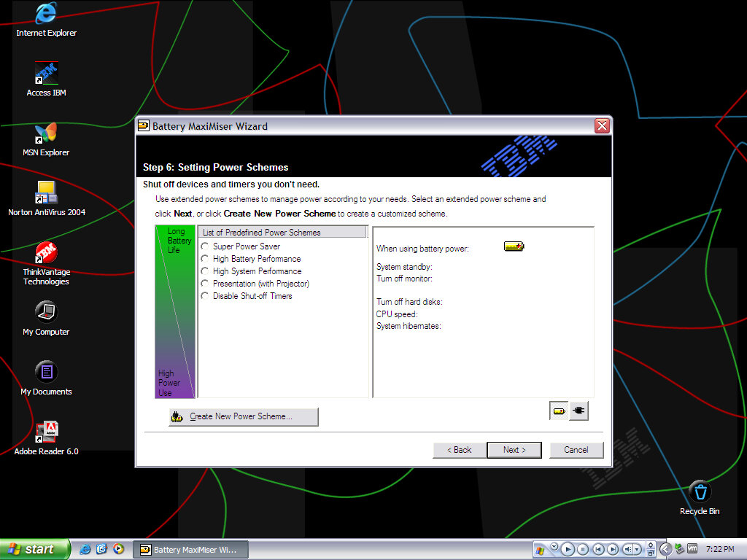Open the Start menu

[34, 549]
